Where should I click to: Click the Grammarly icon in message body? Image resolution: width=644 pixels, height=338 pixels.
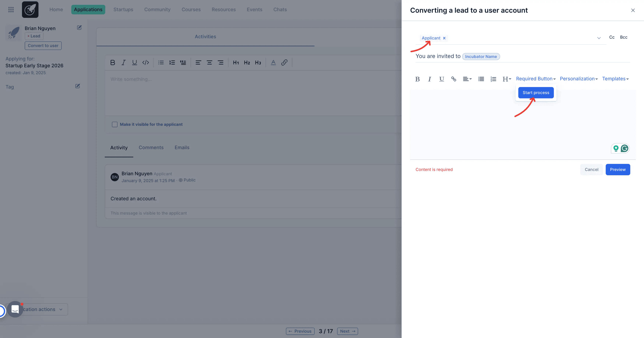(x=624, y=148)
